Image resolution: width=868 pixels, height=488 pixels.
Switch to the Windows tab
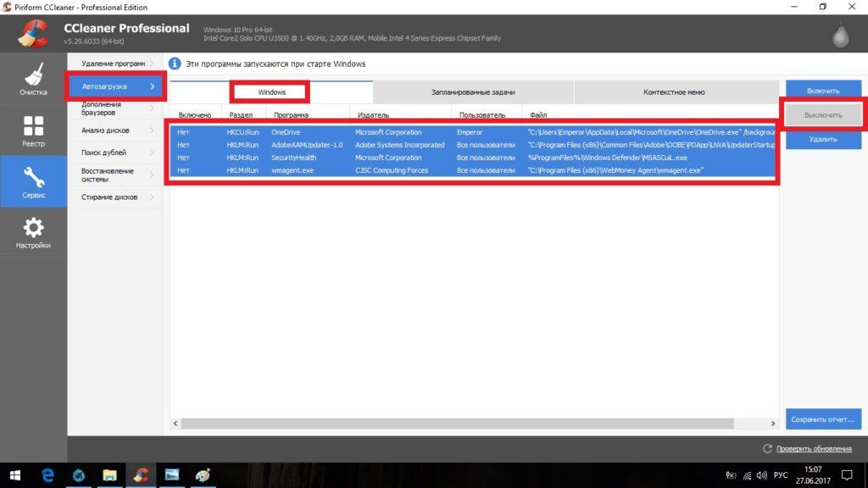[271, 92]
